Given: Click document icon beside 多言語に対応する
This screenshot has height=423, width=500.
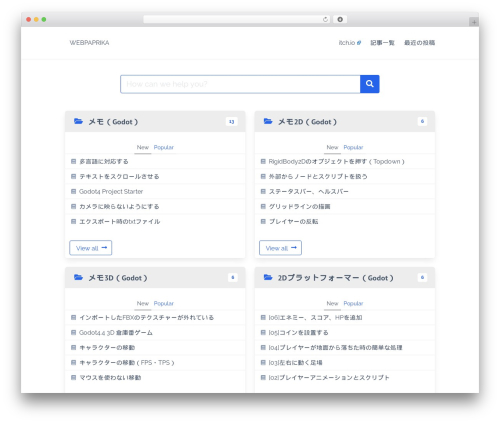Looking at the screenshot, I should [x=74, y=161].
